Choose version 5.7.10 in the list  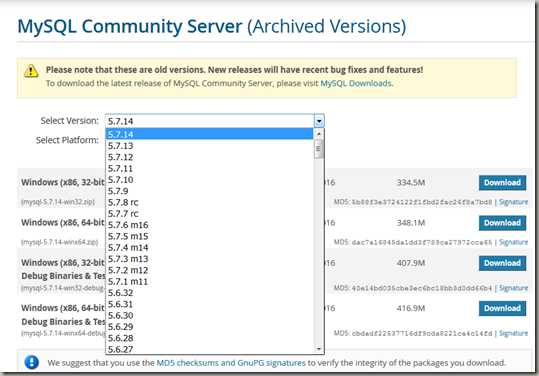point(209,180)
